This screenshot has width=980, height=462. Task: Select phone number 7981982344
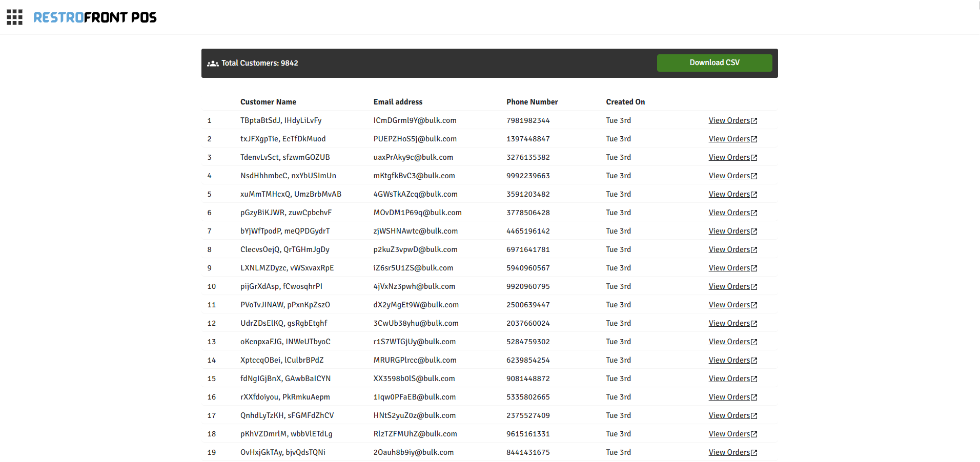coord(528,120)
